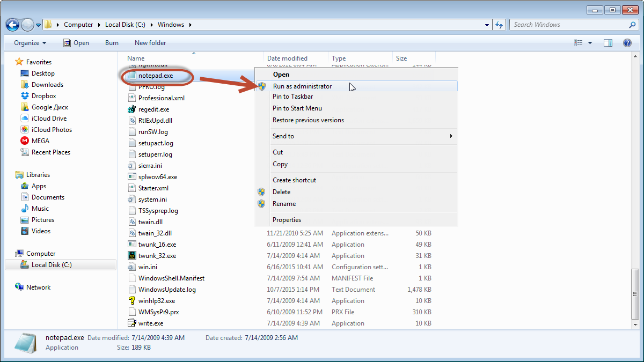The image size is (644, 362).
Task: Select Local Disk (C:) in sidebar
Action: pos(60,265)
